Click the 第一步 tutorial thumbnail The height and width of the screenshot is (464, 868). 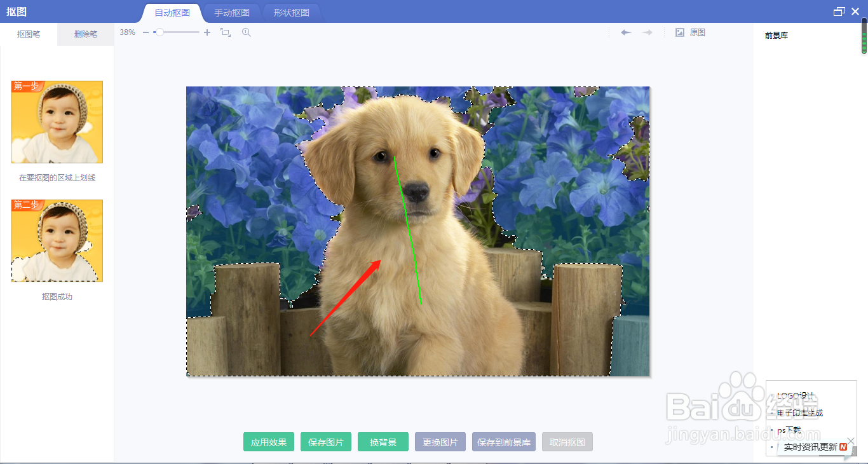57,122
